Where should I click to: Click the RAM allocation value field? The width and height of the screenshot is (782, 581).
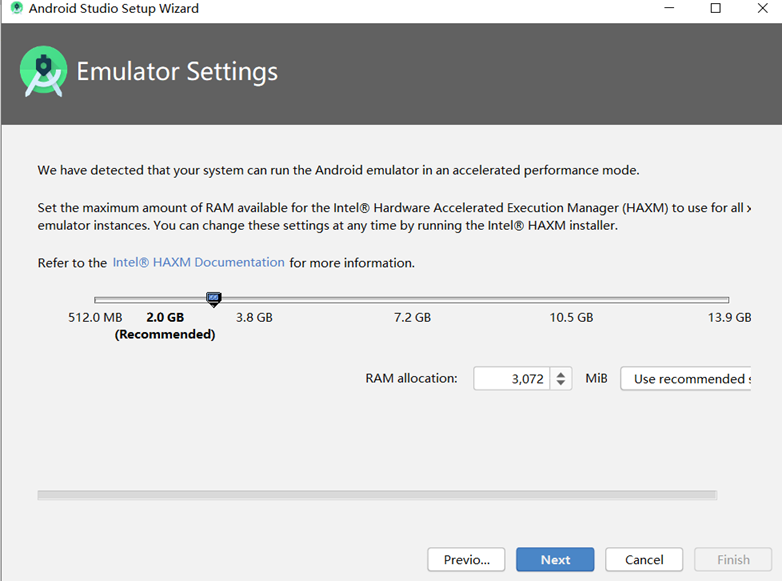[x=512, y=379]
